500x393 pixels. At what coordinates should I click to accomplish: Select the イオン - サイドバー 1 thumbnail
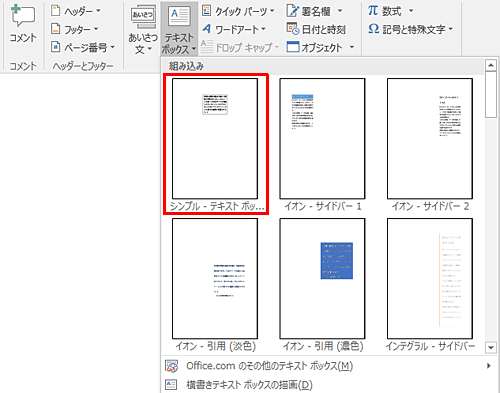click(x=322, y=139)
